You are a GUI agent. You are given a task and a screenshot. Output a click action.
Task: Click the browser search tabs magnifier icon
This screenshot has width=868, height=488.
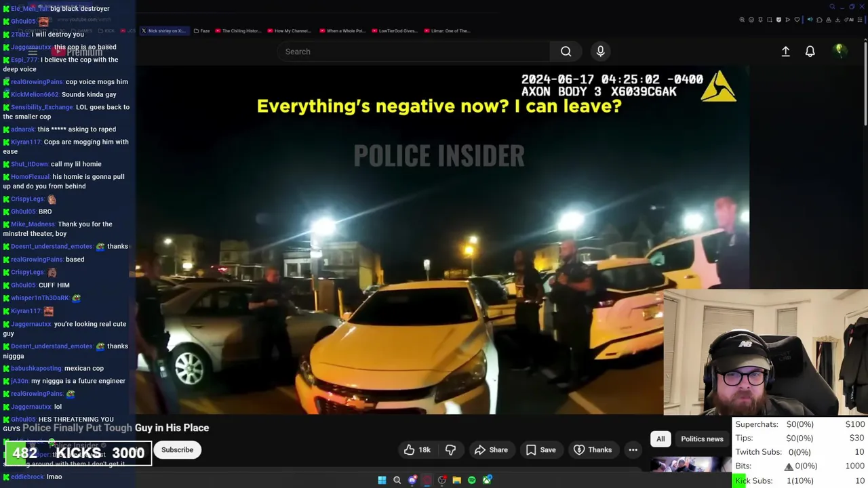click(832, 7)
